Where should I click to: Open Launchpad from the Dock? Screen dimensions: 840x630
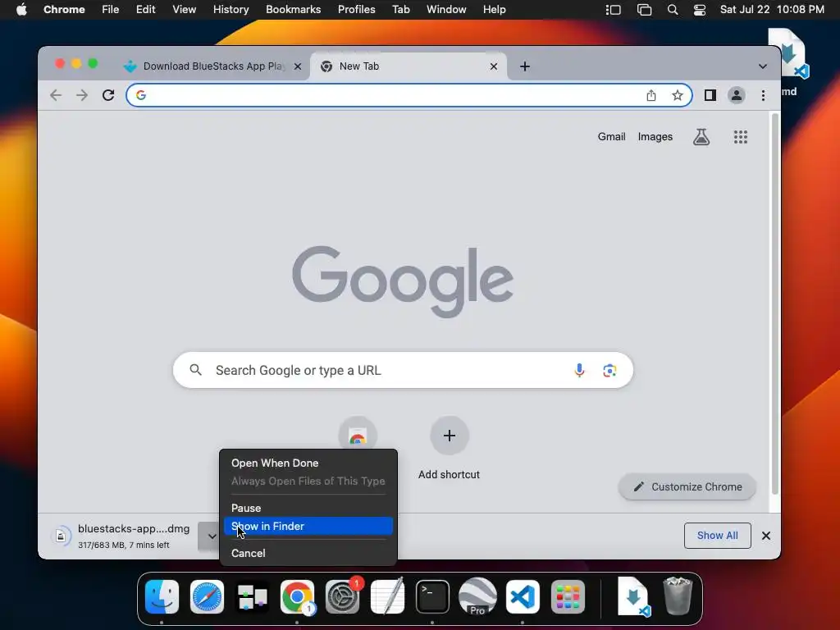(568, 596)
